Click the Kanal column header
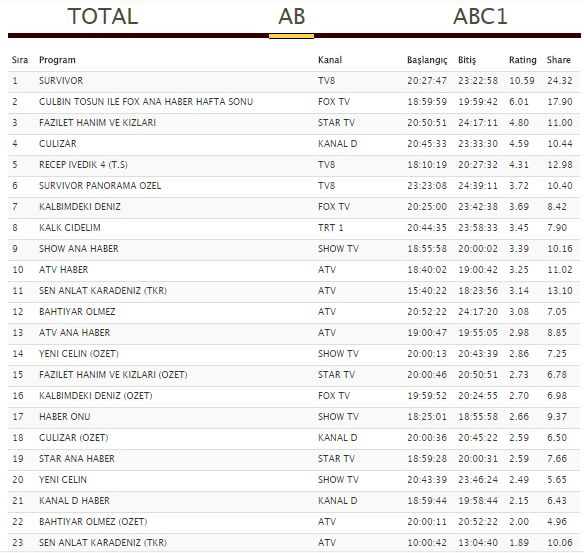The image size is (584, 553). [330, 60]
